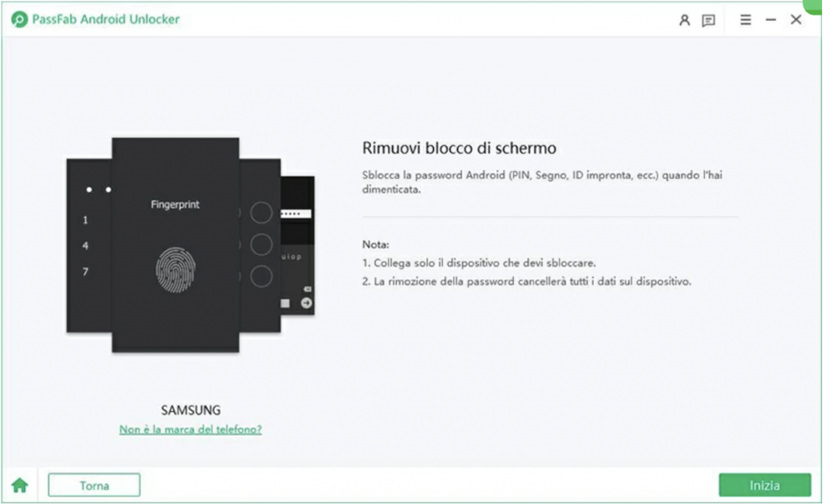The height and width of the screenshot is (504, 826).
Task: Select the SAMSUNG brand label
Action: 190,410
